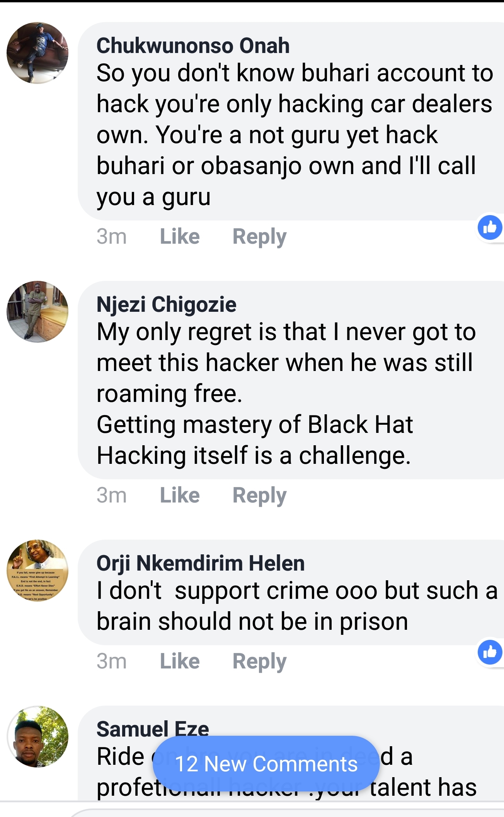The image size is (504, 817).
Task: Tap Orji Nkemdirim Helen's avatar
Action: tap(37, 571)
